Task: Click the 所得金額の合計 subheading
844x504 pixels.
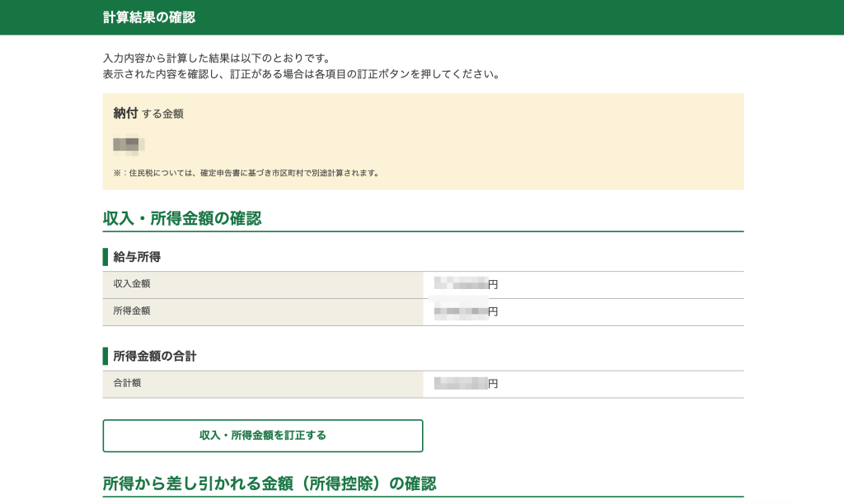Action: pyautogui.click(x=154, y=356)
